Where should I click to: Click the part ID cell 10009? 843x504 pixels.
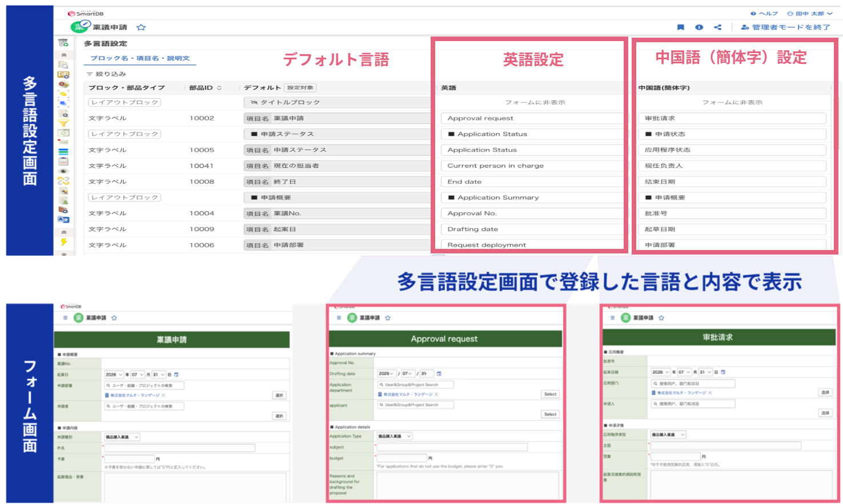pyautogui.click(x=202, y=229)
